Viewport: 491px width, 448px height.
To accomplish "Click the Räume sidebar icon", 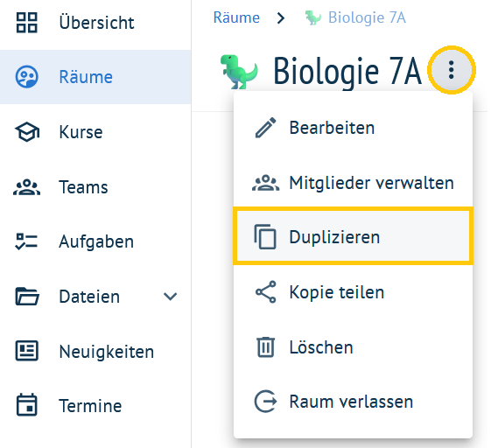I will pyautogui.click(x=26, y=77).
